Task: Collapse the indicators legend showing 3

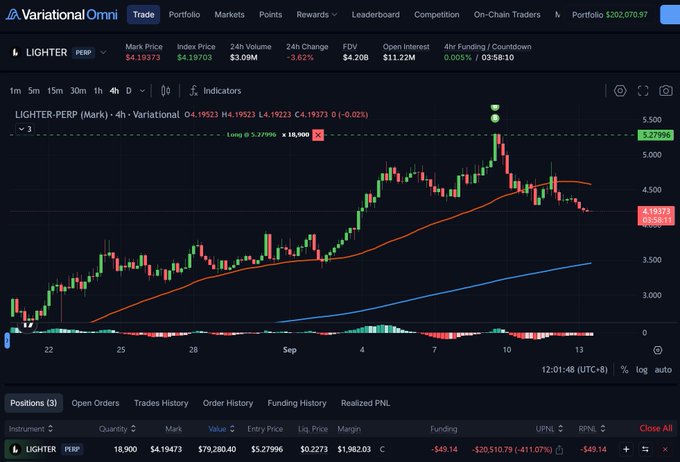Action: tap(24, 129)
